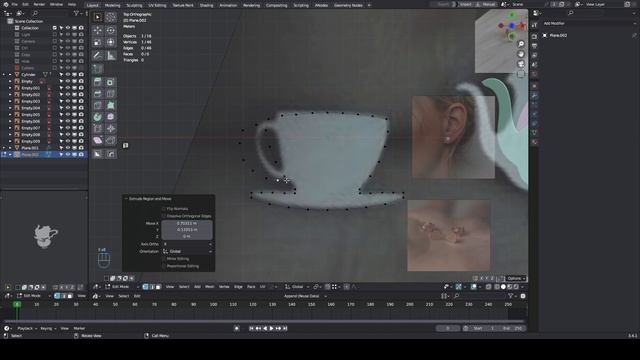The image size is (640, 360).
Task: Click the current frame marker in timeline
Action: [x=17, y=304]
